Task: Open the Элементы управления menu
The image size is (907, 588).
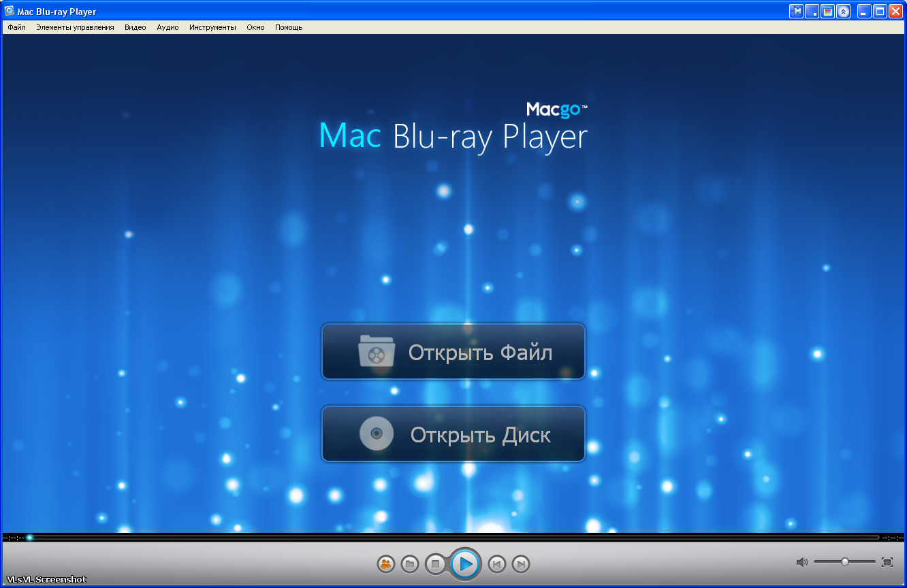Action: 75,27
